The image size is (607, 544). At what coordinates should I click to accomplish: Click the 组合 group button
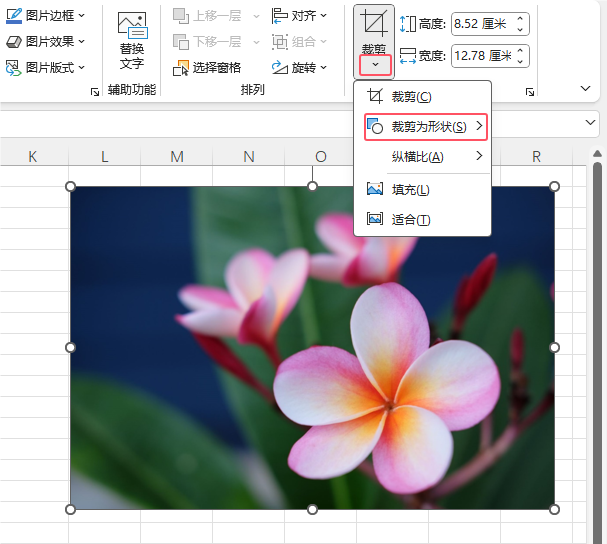point(299,41)
